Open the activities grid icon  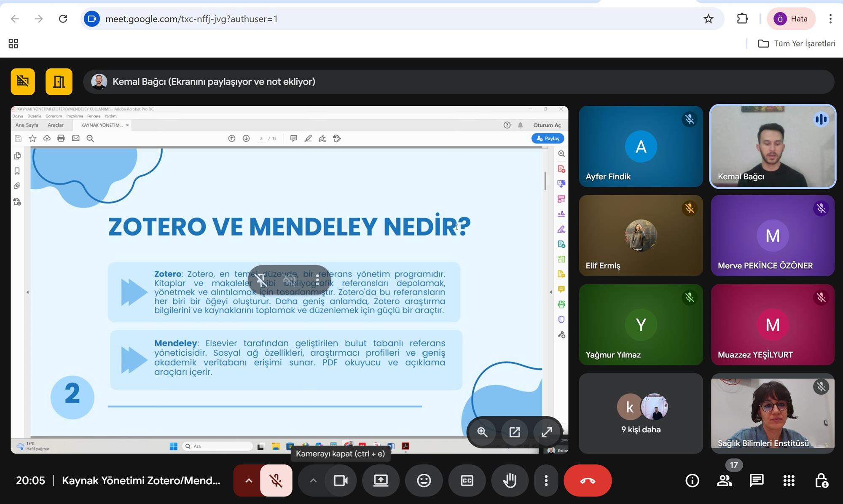point(789,480)
